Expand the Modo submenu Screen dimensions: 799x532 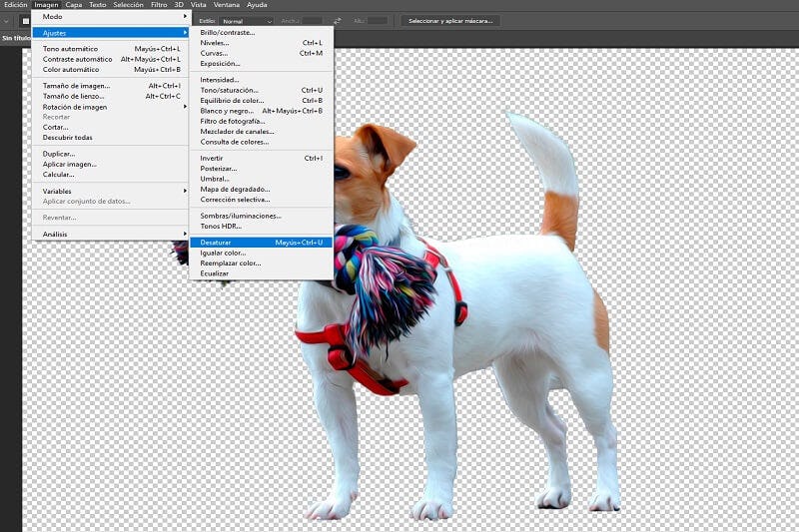point(111,17)
